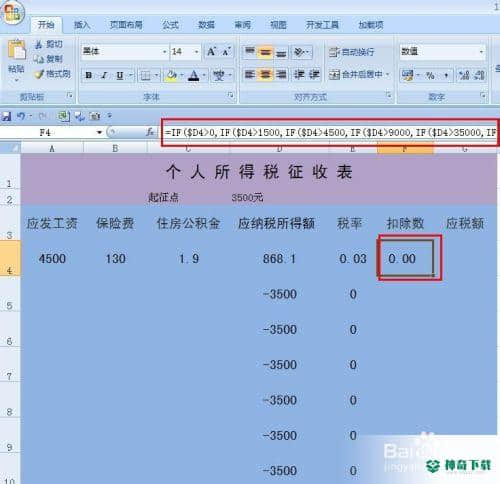Viewport: 500px width, 484px height.
Task: Expand the number format dropdown
Action: point(481,52)
